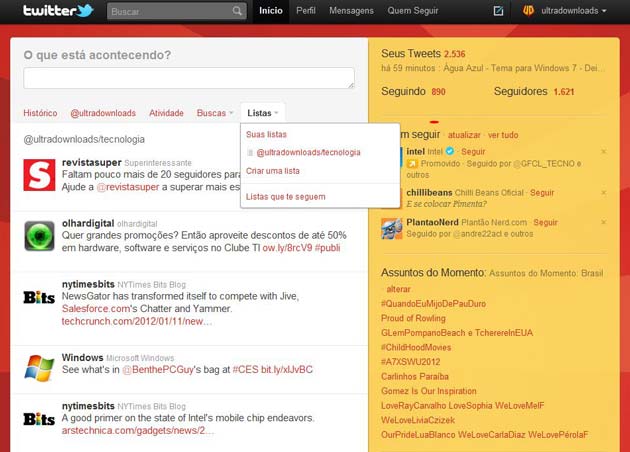This screenshot has height=452, width=630.
Task: Open Mensagens in top navigation
Action: click(351, 11)
